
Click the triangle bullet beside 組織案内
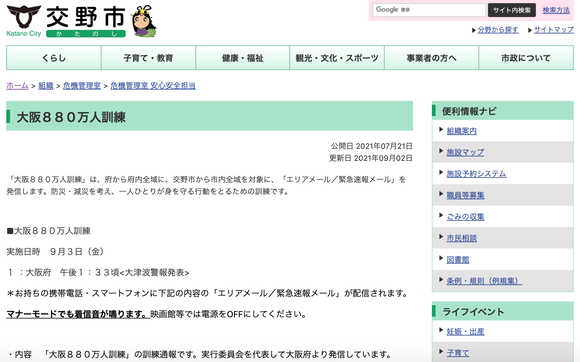441,129
